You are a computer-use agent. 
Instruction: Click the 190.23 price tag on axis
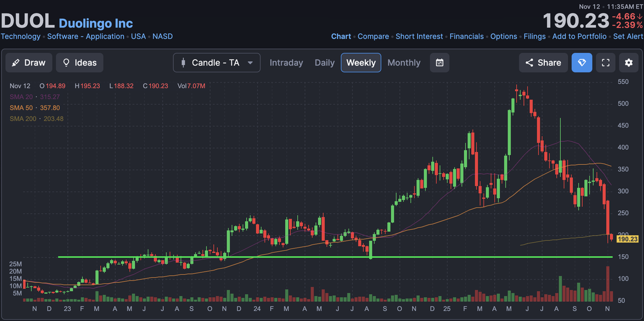627,239
